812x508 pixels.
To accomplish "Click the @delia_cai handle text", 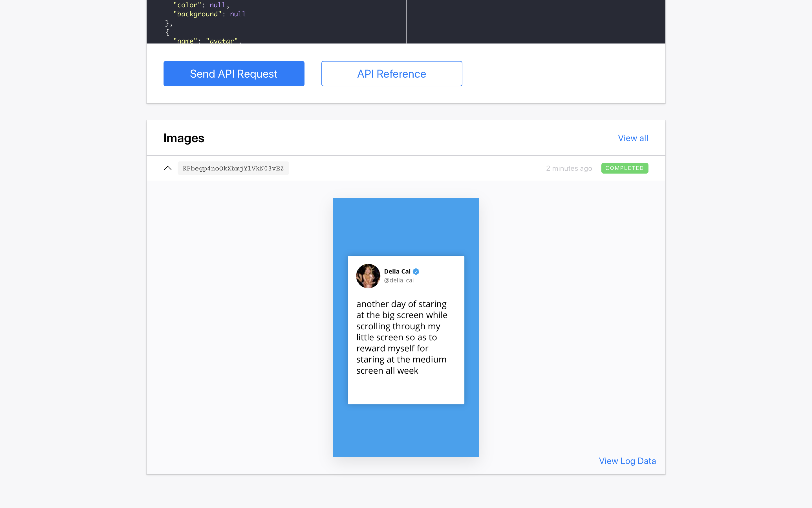I will [399, 280].
